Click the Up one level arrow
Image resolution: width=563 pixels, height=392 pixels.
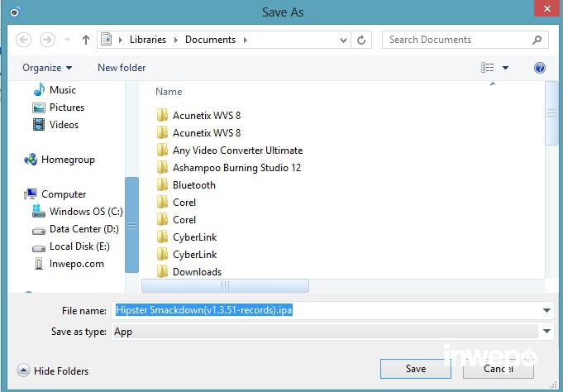86,40
